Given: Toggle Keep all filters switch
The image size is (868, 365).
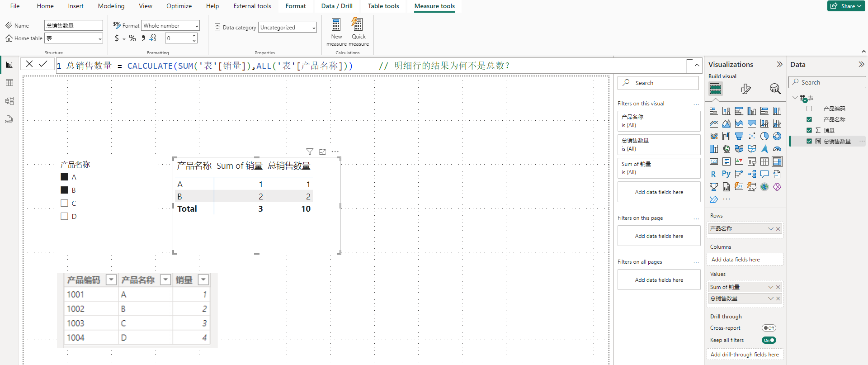Looking at the screenshot, I should (x=769, y=340).
